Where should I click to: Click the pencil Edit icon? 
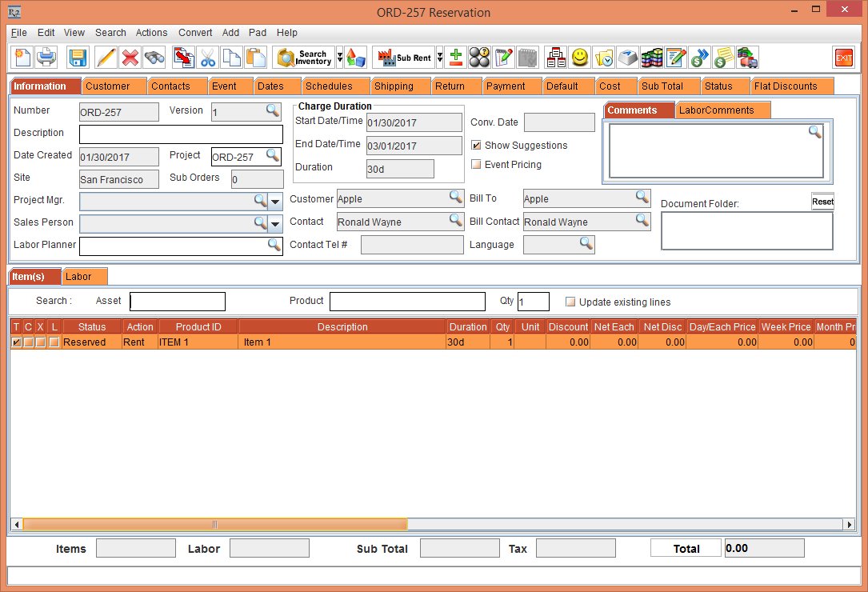click(x=106, y=58)
